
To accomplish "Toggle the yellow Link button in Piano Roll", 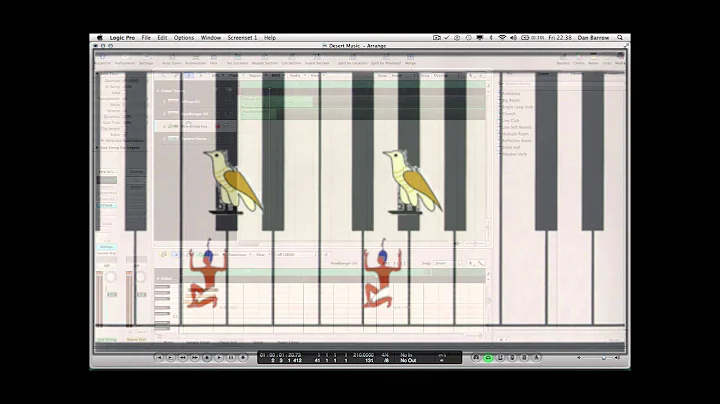I will pyautogui.click(x=163, y=254).
